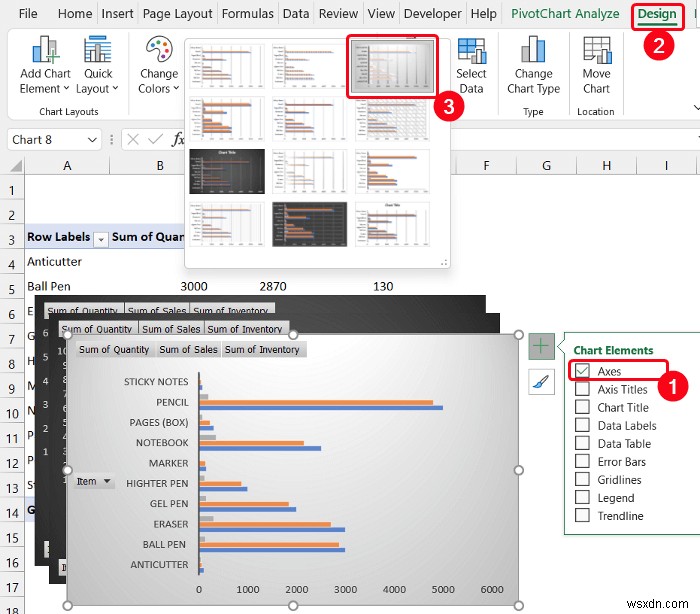Expand the ribbon collapse chevron
This screenshot has height=614, width=700.
point(696,108)
